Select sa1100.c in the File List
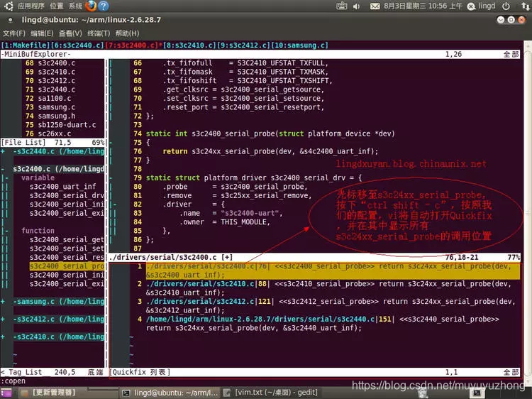 pos(55,99)
